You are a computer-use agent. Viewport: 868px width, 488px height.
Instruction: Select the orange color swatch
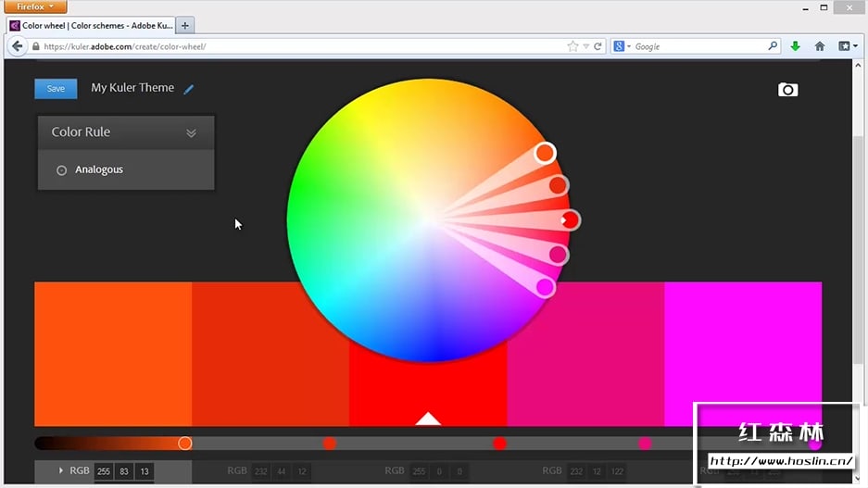click(113, 354)
